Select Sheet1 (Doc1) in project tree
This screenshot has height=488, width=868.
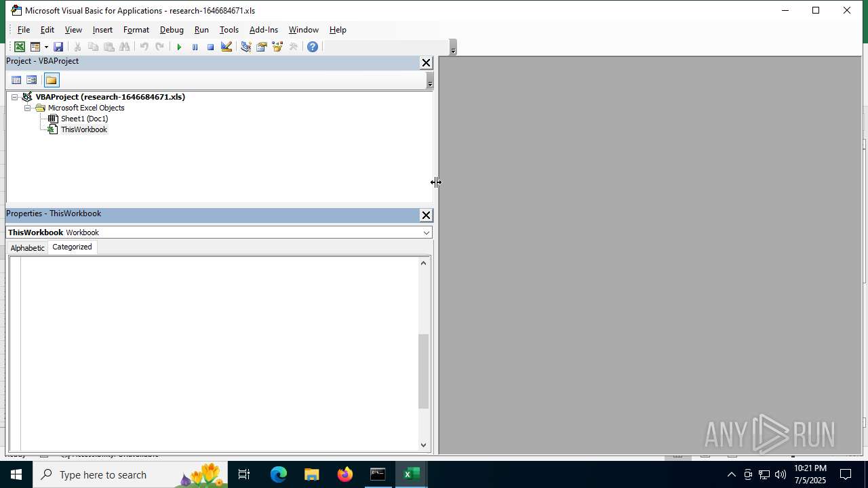(84, 119)
